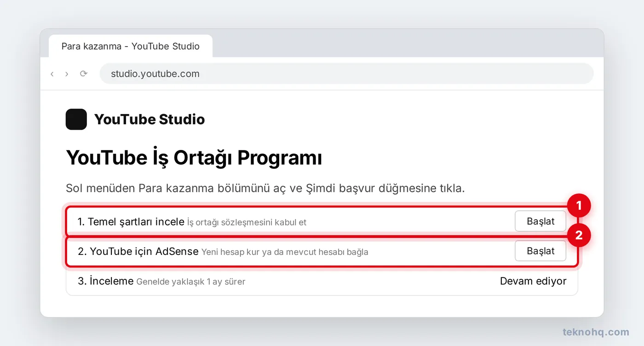Click the black YouTube Studio logo icon
This screenshot has height=346, width=644.
pos(76,119)
